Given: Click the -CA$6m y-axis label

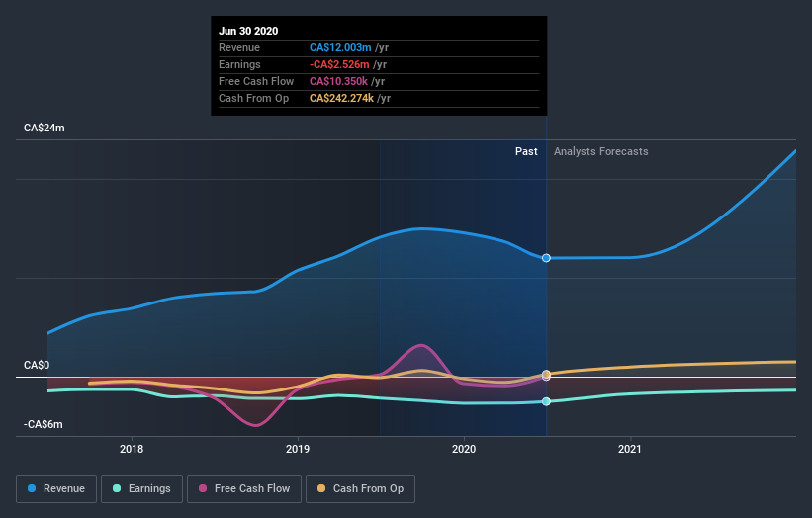Looking at the screenshot, I should (43, 424).
